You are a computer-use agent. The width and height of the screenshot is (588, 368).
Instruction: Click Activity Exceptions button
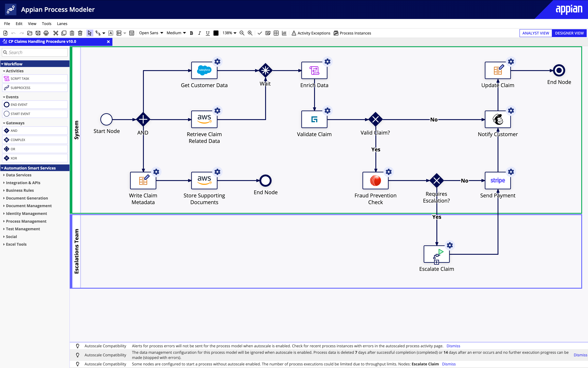(x=311, y=33)
